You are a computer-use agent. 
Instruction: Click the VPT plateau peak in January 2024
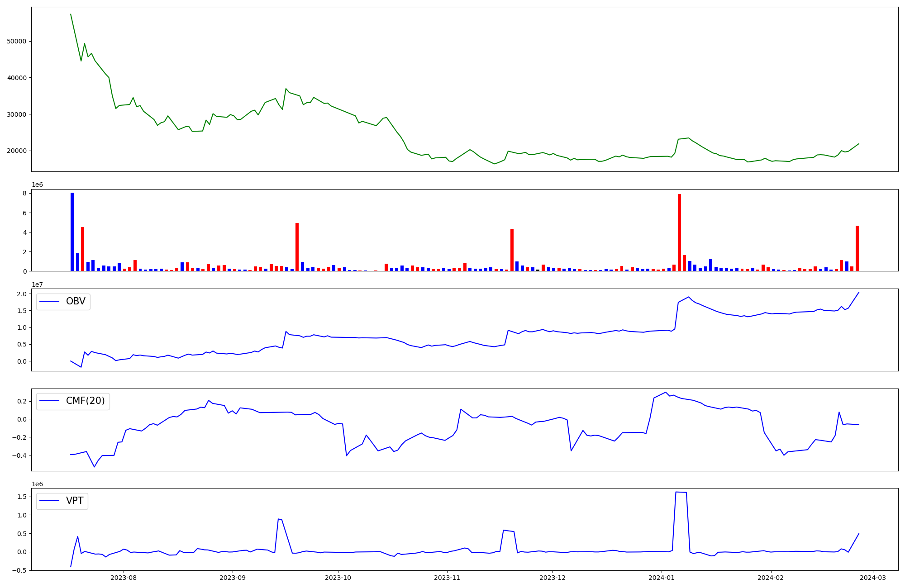681,492
